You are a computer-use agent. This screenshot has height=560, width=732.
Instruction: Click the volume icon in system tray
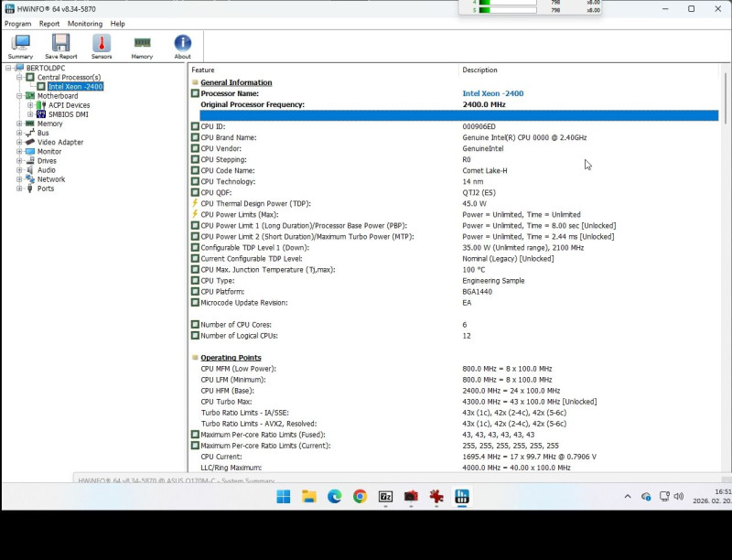679,497
